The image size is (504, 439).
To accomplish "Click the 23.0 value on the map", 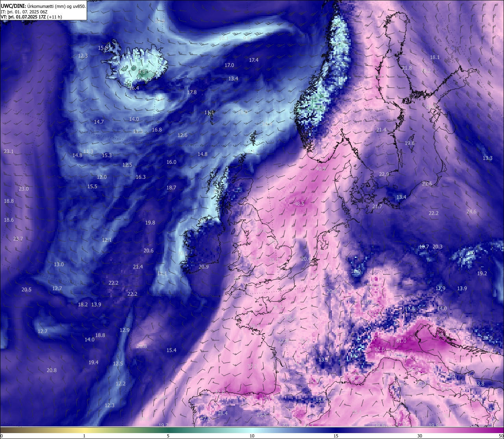I will pos(24,189).
